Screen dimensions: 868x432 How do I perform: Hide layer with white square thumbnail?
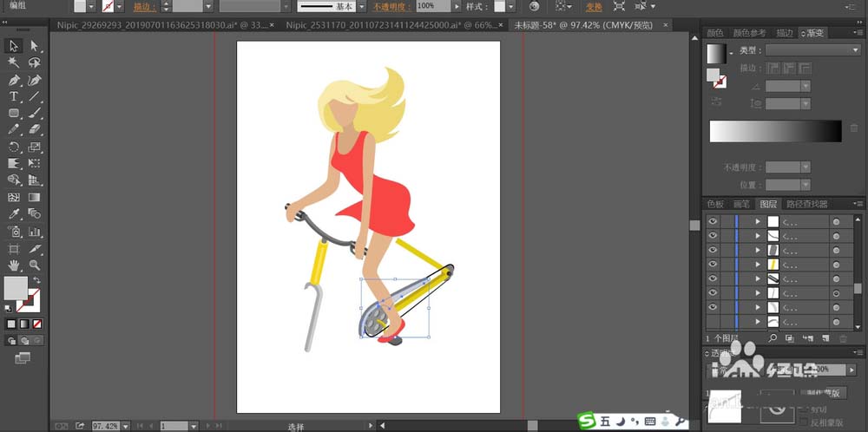click(713, 221)
